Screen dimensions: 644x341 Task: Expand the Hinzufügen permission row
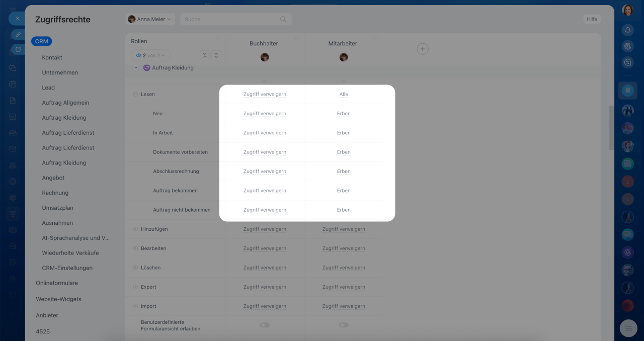click(135, 229)
